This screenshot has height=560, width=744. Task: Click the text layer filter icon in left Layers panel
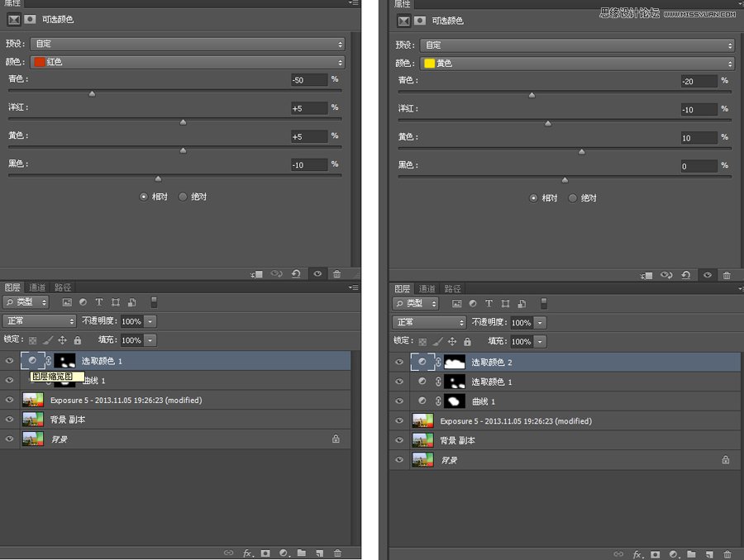click(99, 302)
